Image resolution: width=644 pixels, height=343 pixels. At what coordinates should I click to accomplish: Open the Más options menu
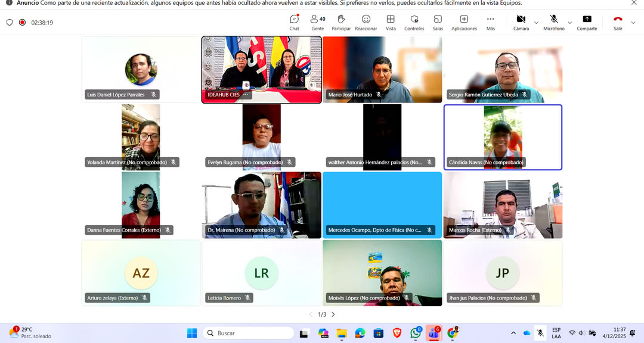(x=490, y=22)
